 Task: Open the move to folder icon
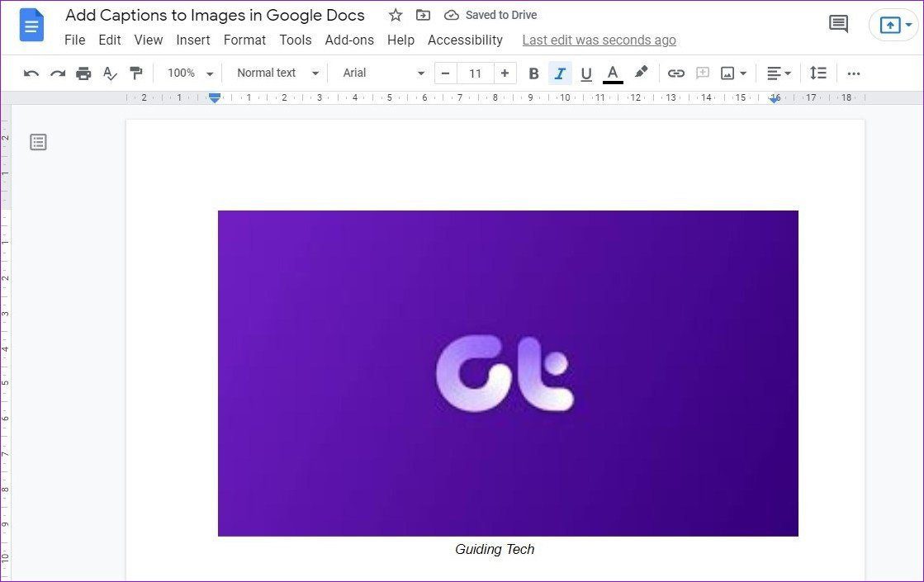tap(423, 16)
